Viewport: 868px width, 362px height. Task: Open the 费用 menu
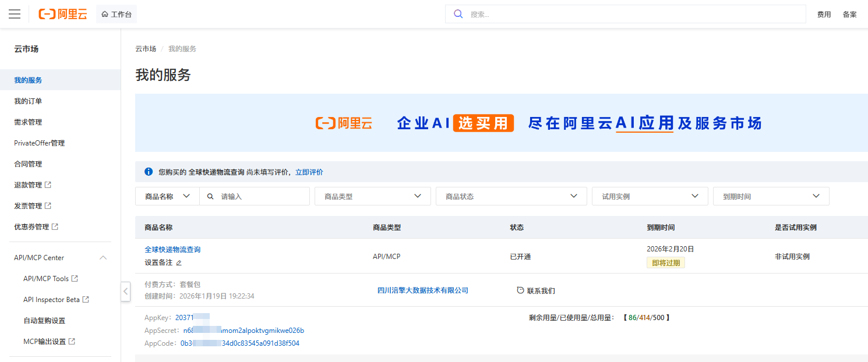click(x=824, y=15)
